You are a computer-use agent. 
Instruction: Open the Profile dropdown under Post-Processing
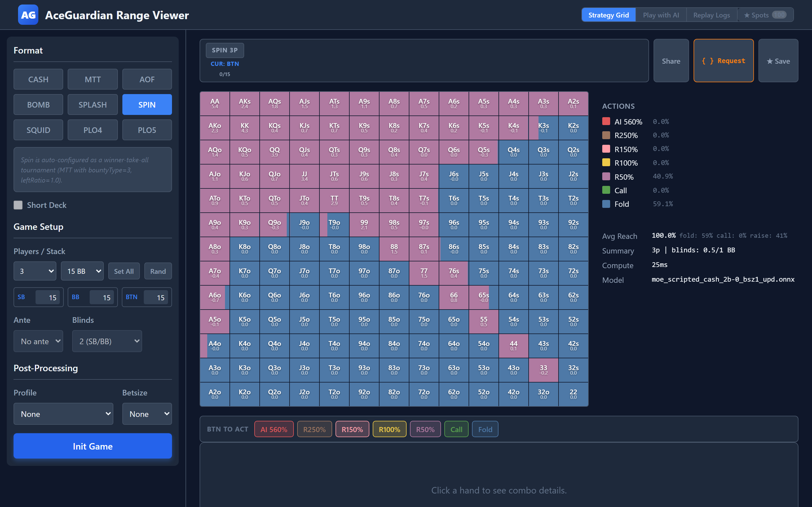63,414
